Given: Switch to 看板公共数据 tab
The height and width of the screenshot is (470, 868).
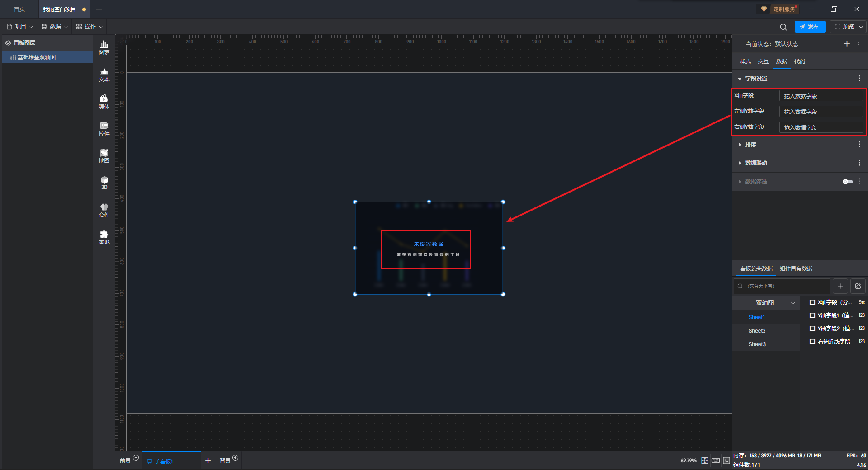Looking at the screenshot, I should pyautogui.click(x=756, y=268).
